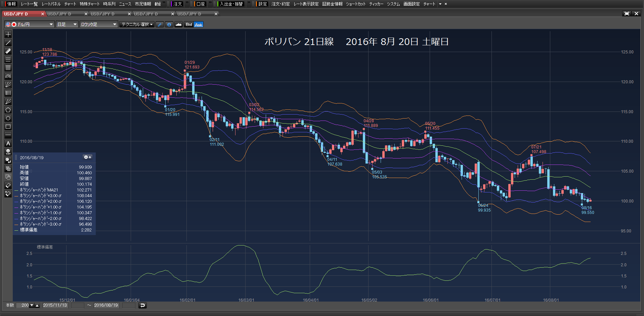The width and height of the screenshot is (644, 316).
Task: Click the 設定 settings button
Action: point(262,4)
